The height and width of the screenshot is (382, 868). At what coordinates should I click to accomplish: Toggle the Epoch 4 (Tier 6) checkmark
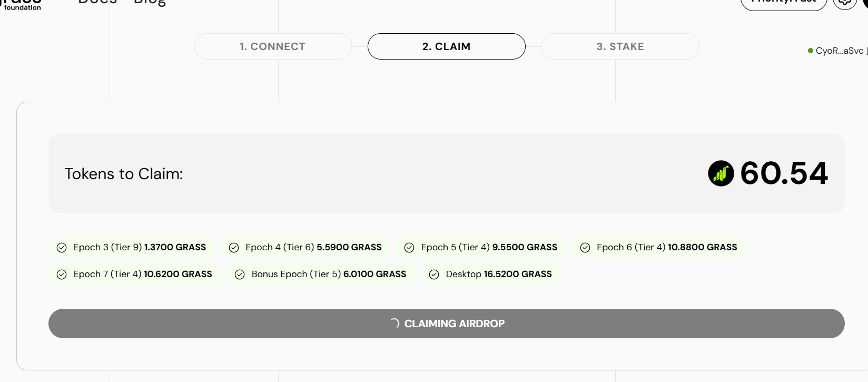[x=234, y=248]
